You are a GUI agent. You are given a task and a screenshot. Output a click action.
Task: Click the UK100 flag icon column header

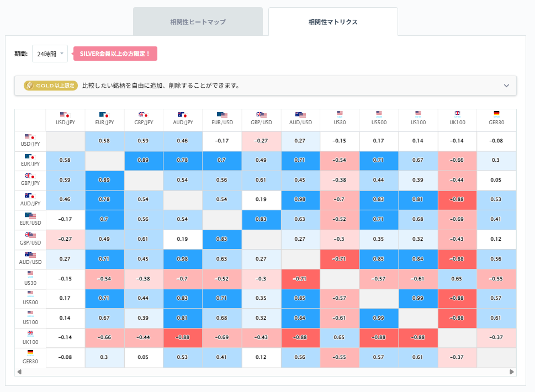tap(457, 113)
